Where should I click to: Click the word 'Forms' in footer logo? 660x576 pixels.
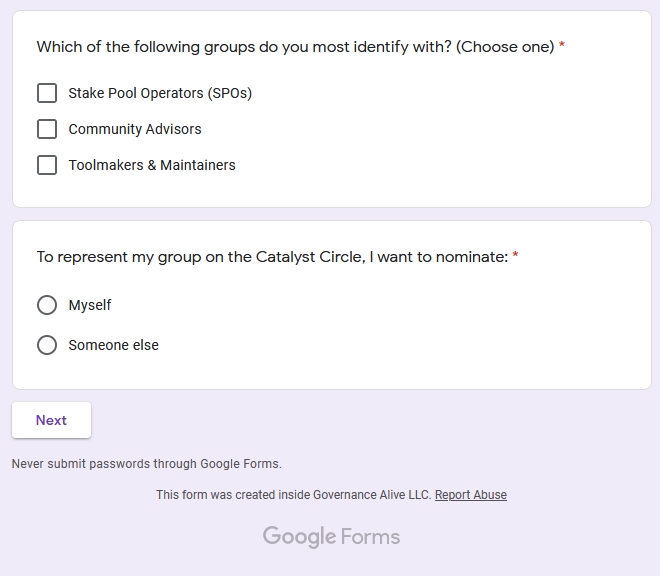[x=370, y=537]
